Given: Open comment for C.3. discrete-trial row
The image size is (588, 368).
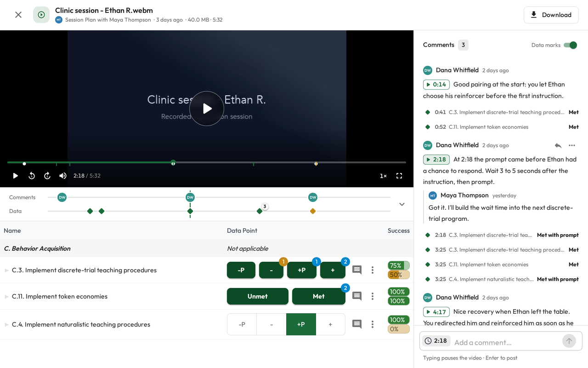Looking at the screenshot, I should tap(357, 270).
